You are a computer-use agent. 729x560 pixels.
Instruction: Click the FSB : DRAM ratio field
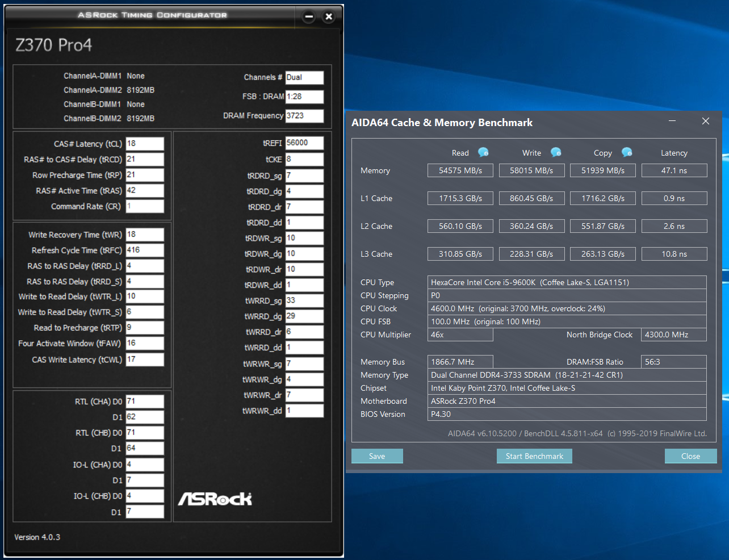[304, 97]
